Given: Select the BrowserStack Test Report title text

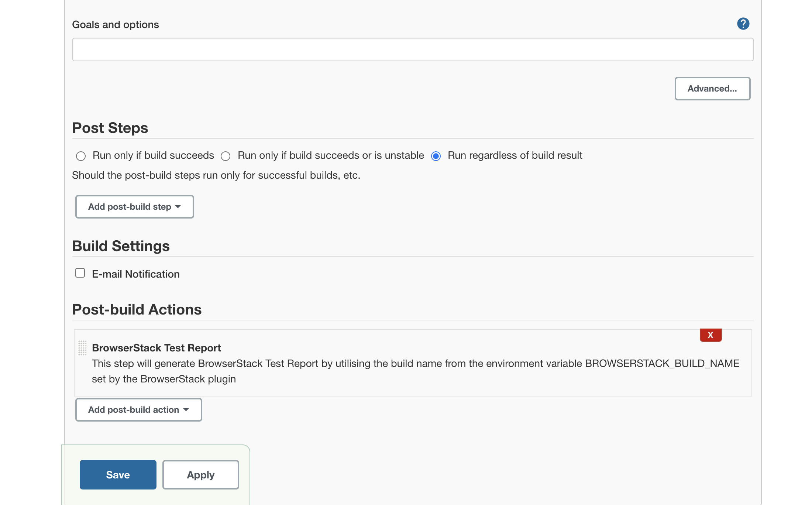Looking at the screenshot, I should tap(156, 348).
